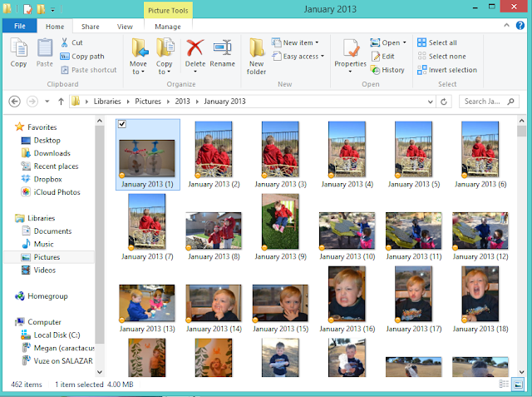Image resolution: width=532 pixels, height=397 pixels.
Task: Open recent locations dropdown arrow
Action: click(x=47, y=102)
